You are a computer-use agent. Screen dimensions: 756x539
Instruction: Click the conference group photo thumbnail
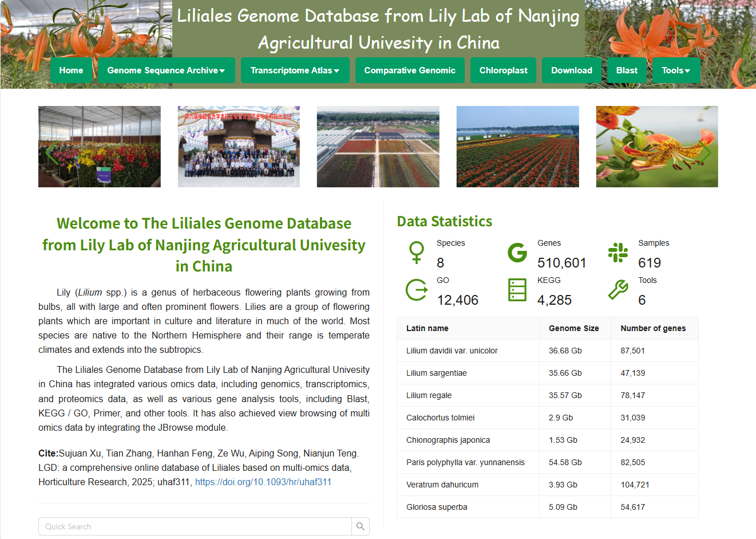(x=239, y=147)
